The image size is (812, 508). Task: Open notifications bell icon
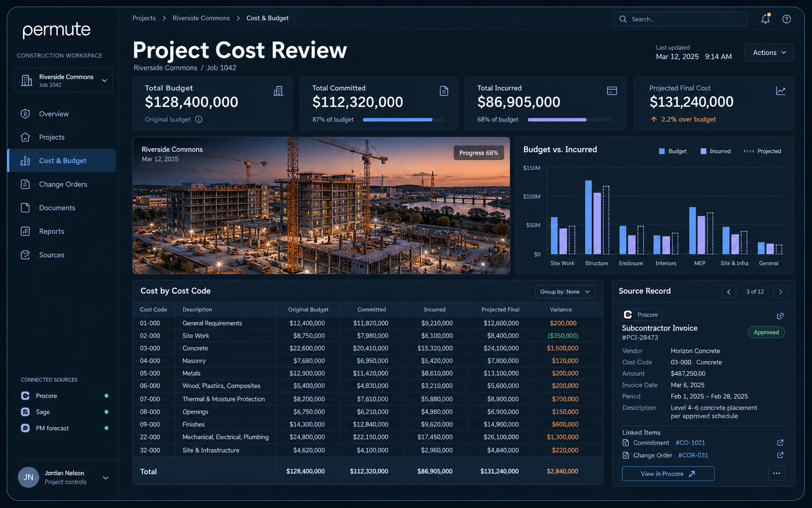point(765,19)
